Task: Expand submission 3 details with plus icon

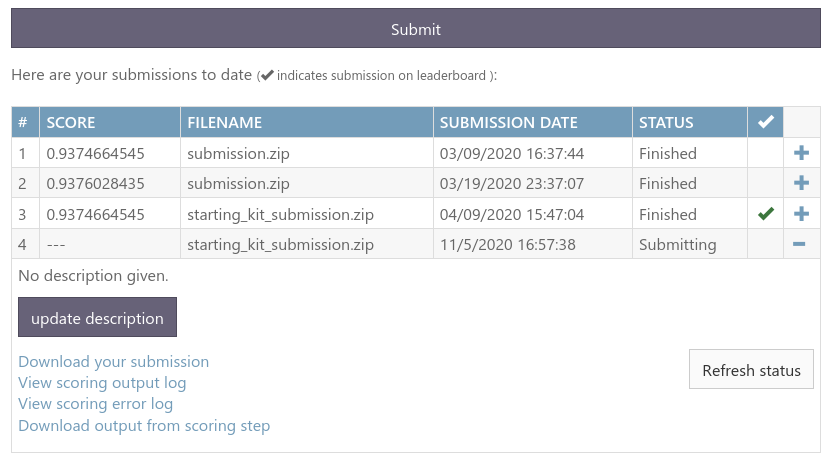Action: tap(801, 214)
